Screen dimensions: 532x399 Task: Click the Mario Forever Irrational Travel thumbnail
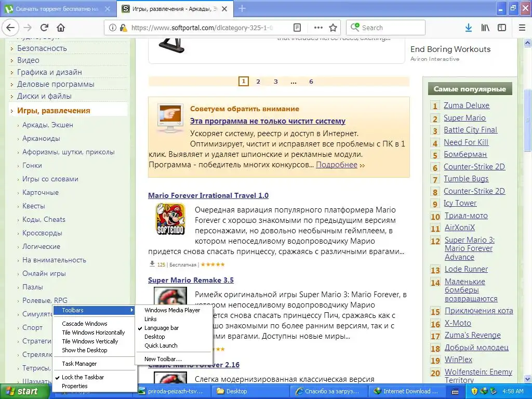coord(170,219)
